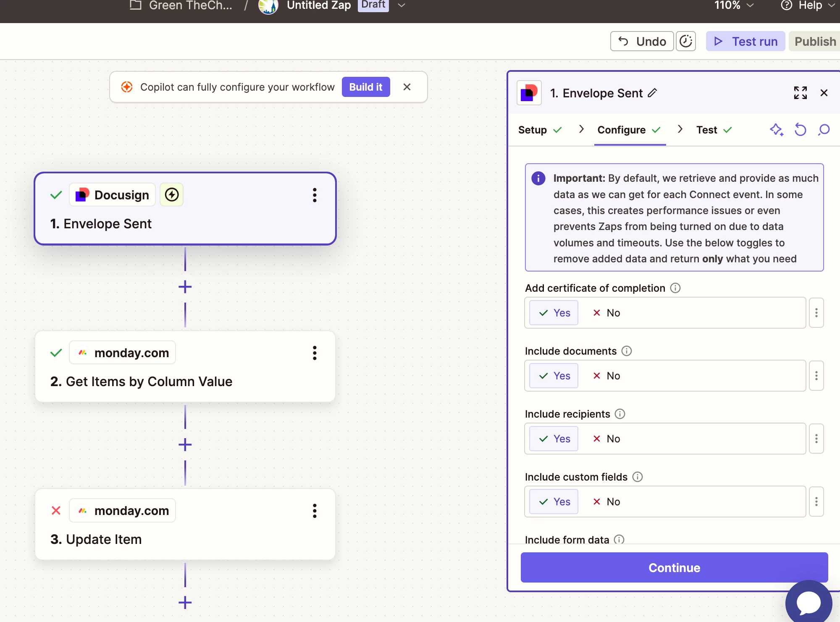This screenshot has height=622, width=840.
Task: Choose Yes for Include custom fields
Action: pyautogui.click(x=554, y=502)
